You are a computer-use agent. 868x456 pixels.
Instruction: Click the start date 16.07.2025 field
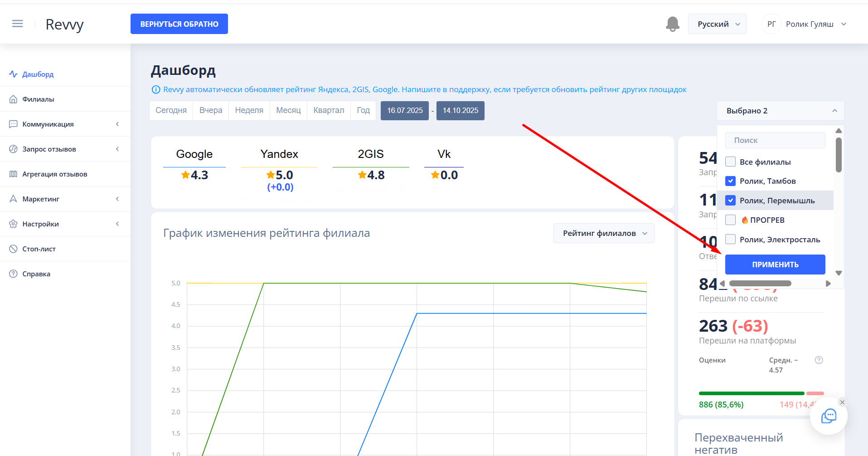click(x=405, y=111)
